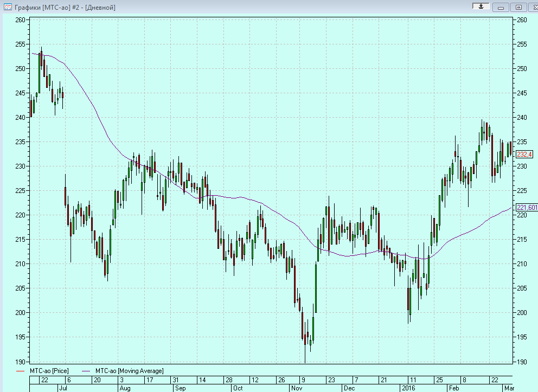The width and height of the screenshot is (538, 392).
Task: Select 200 on the right price axis
Action: click(x=522, y=312)
